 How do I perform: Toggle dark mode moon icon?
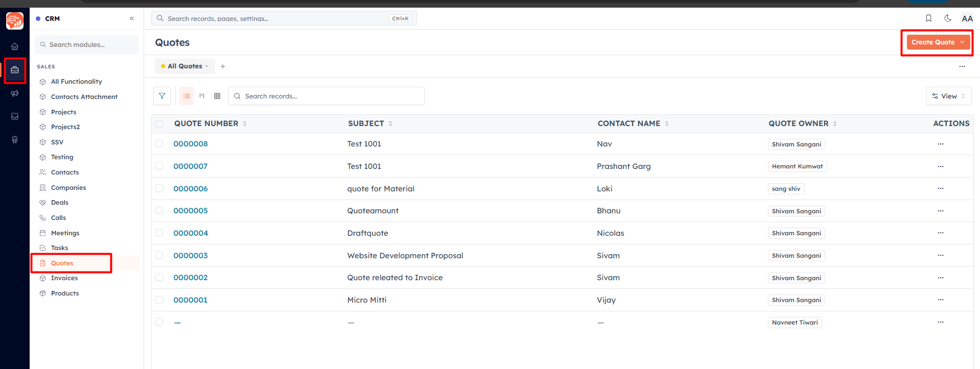click(x=948, y=18)
